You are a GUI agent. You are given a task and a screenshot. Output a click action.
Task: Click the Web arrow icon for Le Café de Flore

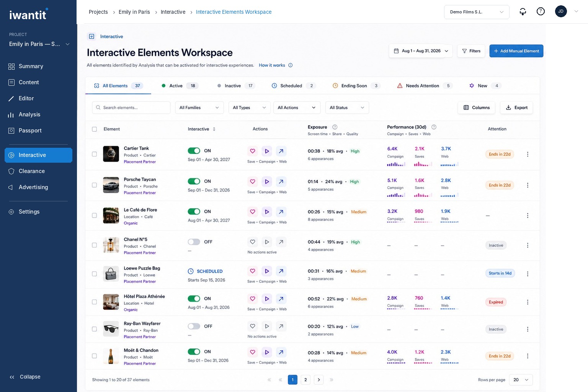(x=281, y=212)
